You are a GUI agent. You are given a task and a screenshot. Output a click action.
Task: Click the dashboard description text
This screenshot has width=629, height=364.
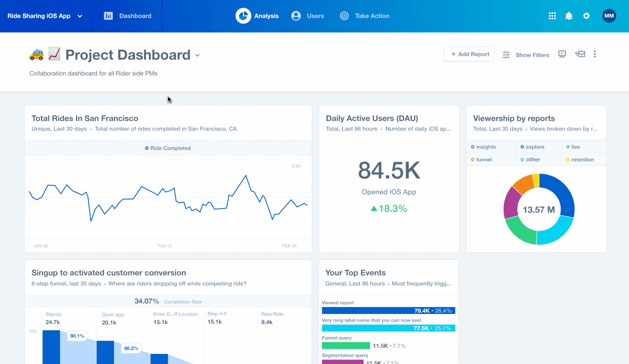pos(93,73)
